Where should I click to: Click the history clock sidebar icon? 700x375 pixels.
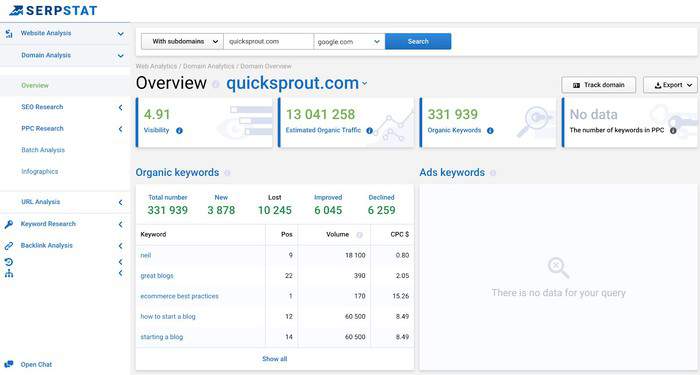(x=8, y=262)
